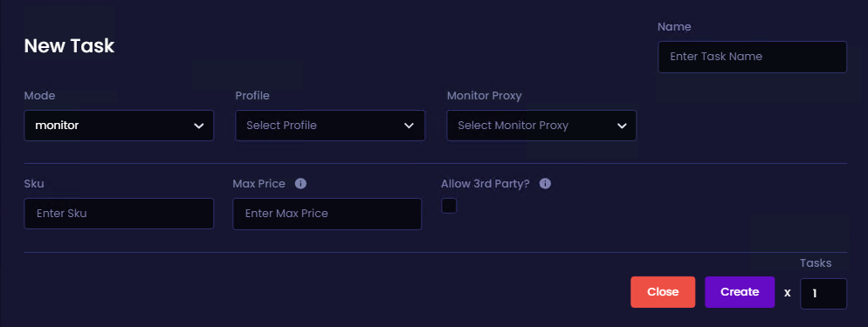
Task: Click the Monitor Proxy chevron arrow
Action: coord(621,126)
